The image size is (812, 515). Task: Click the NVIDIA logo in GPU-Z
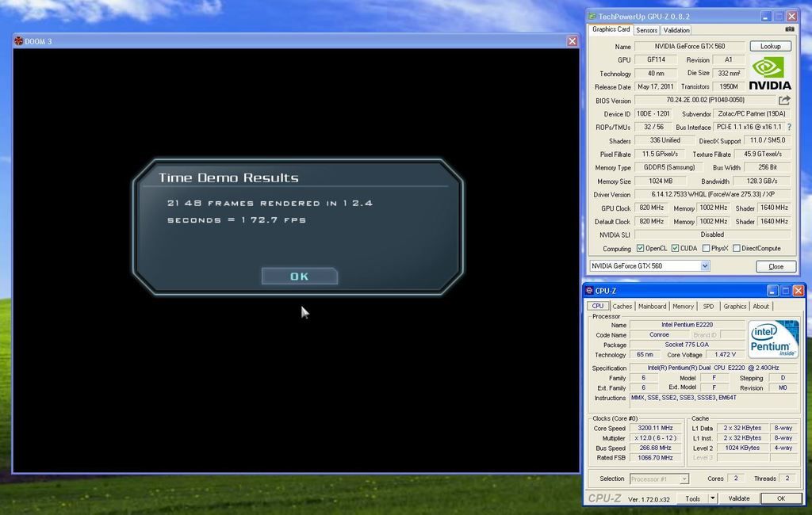(x=770, y=73)
